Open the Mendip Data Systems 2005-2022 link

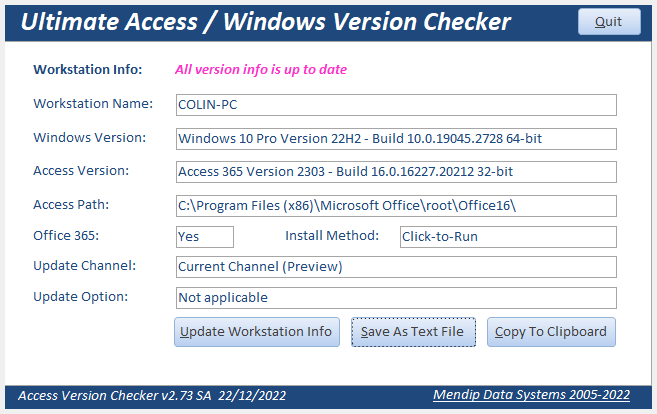click(532, 395)
